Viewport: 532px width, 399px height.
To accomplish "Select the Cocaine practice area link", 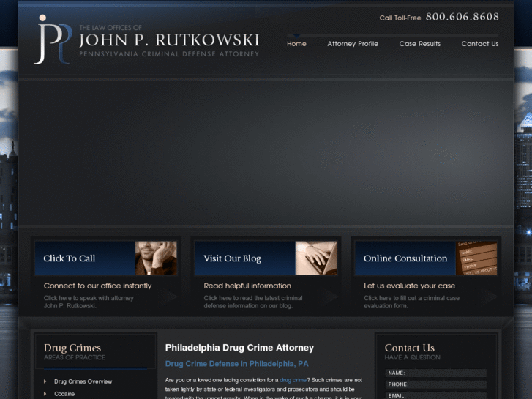I will tap(64, 394).
